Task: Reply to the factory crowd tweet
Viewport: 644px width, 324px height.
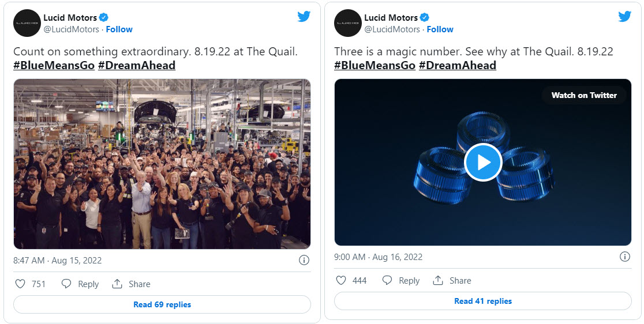Action: 80,284
